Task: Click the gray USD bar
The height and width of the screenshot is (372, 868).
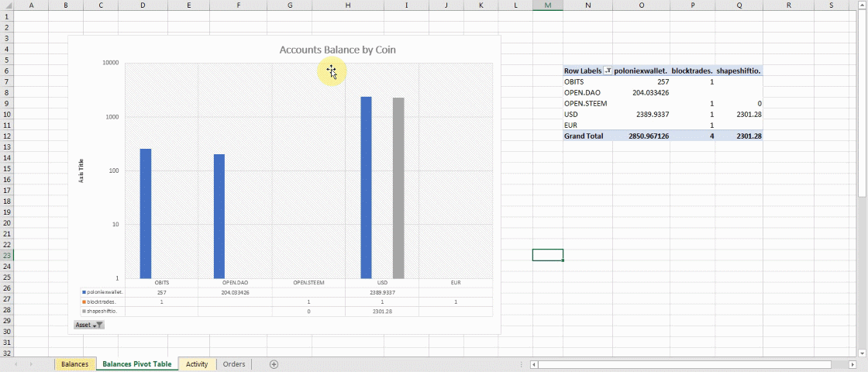Action: coord(398,188)
